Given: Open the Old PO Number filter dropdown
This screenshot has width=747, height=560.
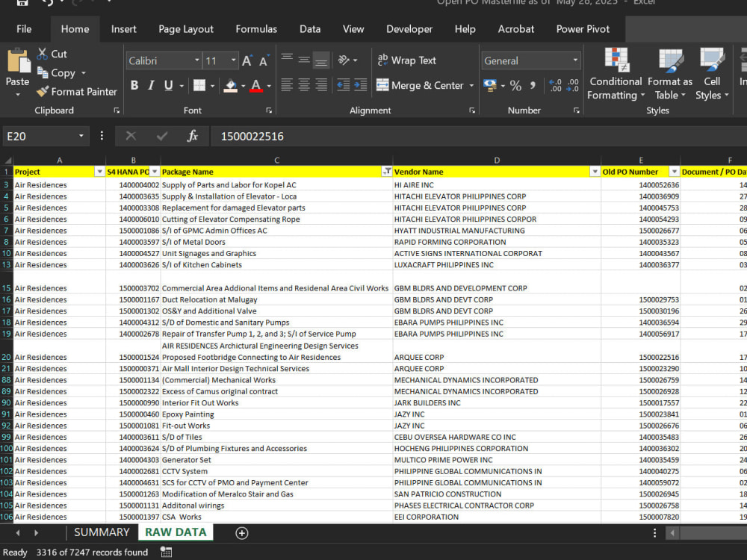Looking at the screenshot, I should (674, 172).
